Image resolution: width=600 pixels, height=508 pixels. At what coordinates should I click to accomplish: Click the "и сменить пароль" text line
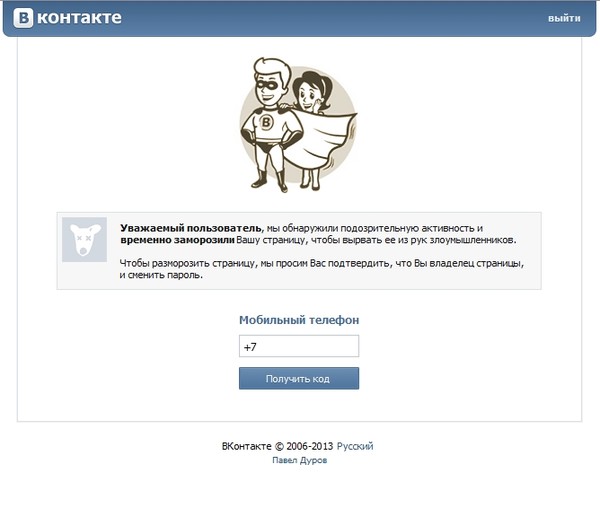pos(161,275)
